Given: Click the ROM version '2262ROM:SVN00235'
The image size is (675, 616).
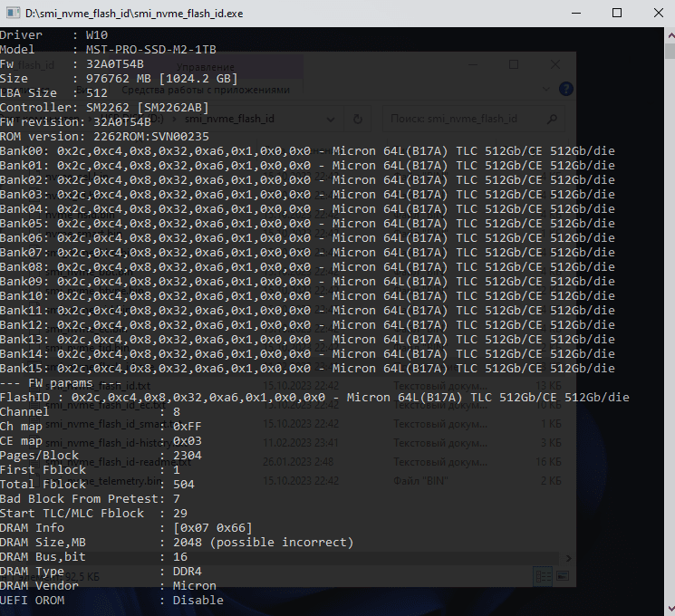Looking at the screenshot, I should coord(151,137).
